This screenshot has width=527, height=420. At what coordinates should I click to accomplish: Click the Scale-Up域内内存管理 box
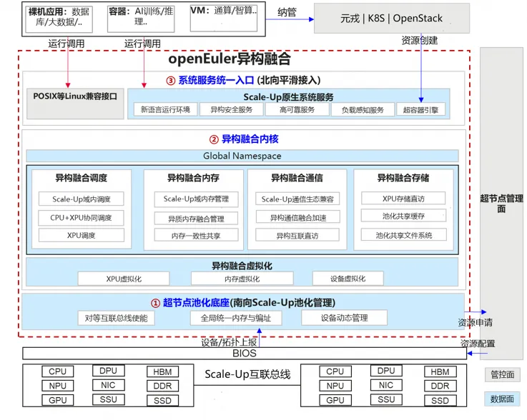coord(196,199)
